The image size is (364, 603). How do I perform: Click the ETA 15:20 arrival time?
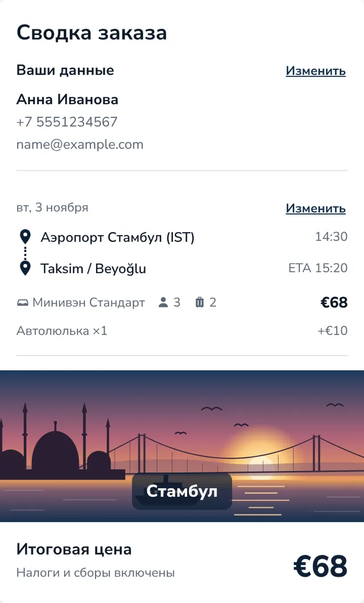pos(318,268)
